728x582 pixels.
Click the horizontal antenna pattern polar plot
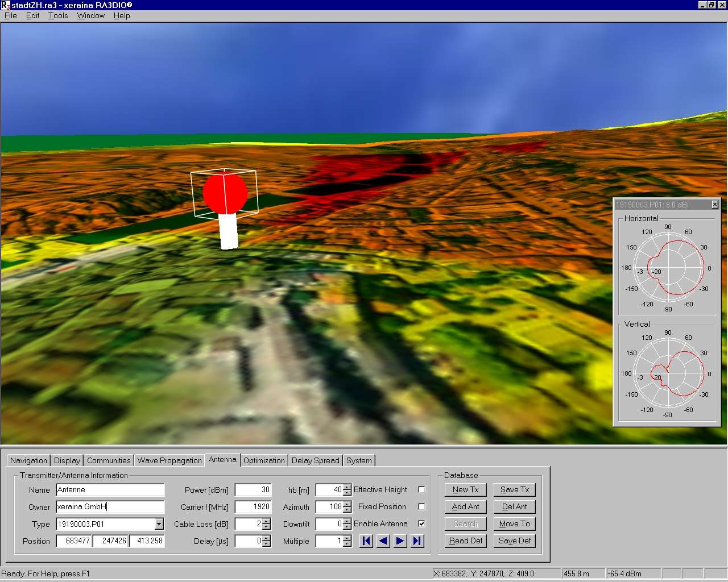(668, 268)
